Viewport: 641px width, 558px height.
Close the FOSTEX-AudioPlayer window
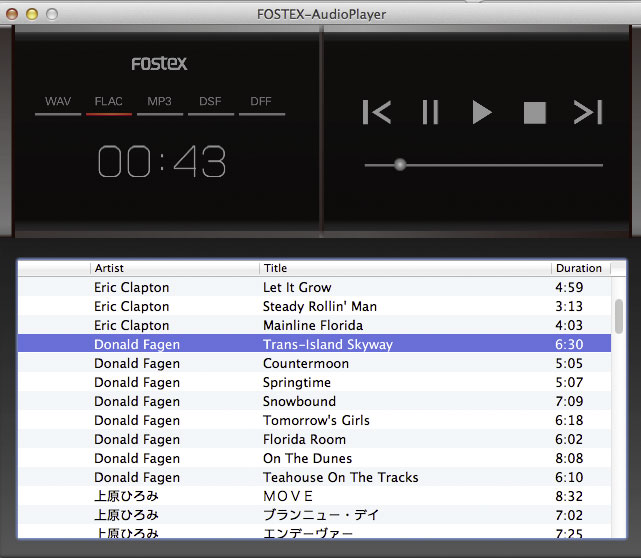(x=12, y=14)
